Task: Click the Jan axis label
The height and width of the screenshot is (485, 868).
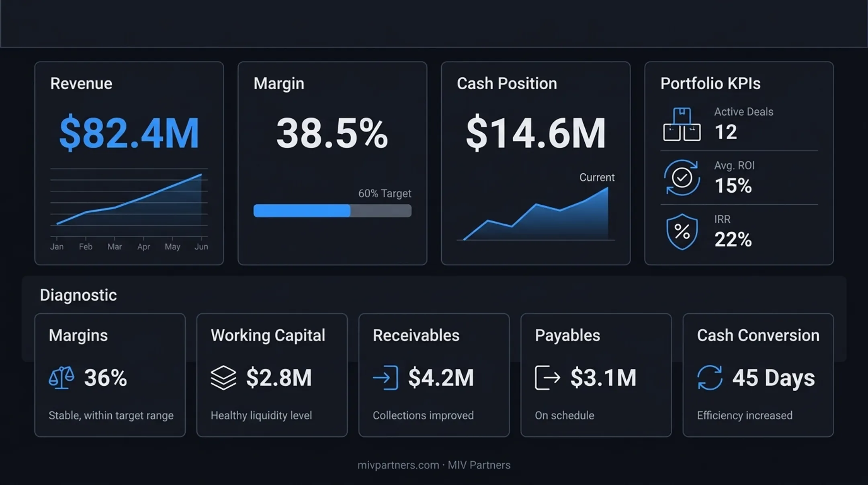Action: click(57, 247)
